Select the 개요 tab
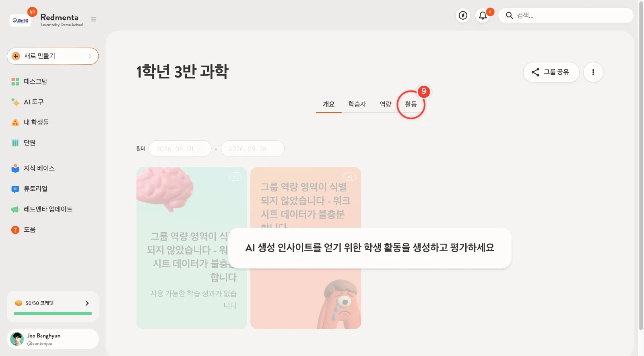This screenshot has height=356, width=644. tap(328, 104)
